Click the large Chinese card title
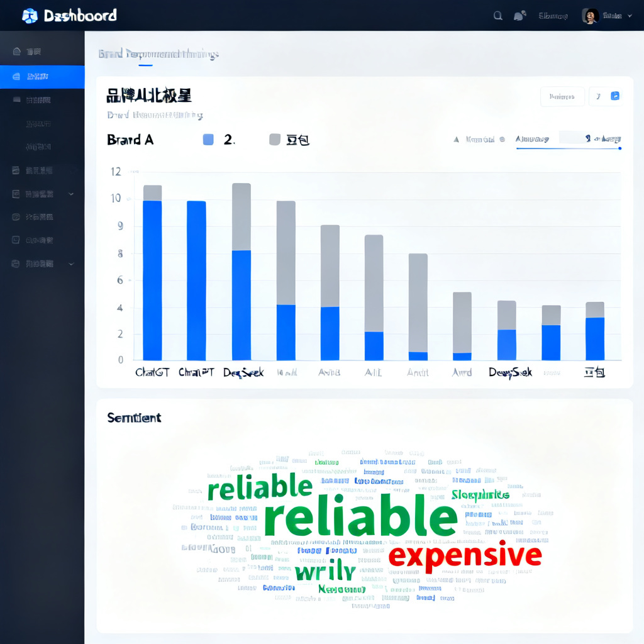Image resolution: width=644 pixels, height=644 pixels. click(x=148, y=96)
